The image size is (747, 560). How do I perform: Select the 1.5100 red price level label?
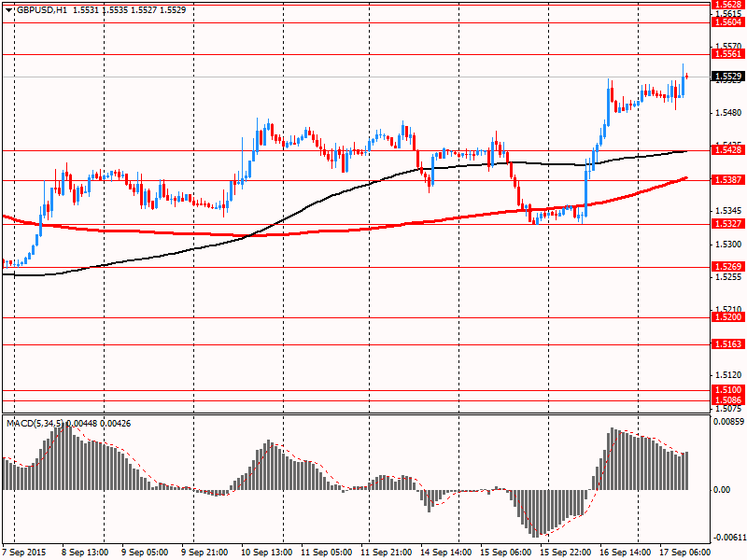[727, 390]
